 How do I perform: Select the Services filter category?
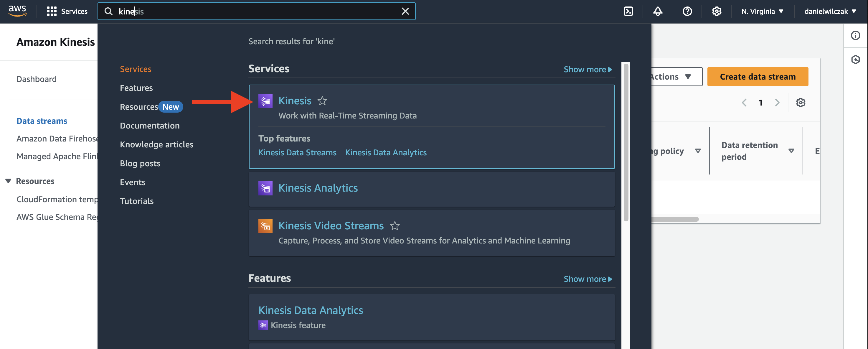click(136, 69)
